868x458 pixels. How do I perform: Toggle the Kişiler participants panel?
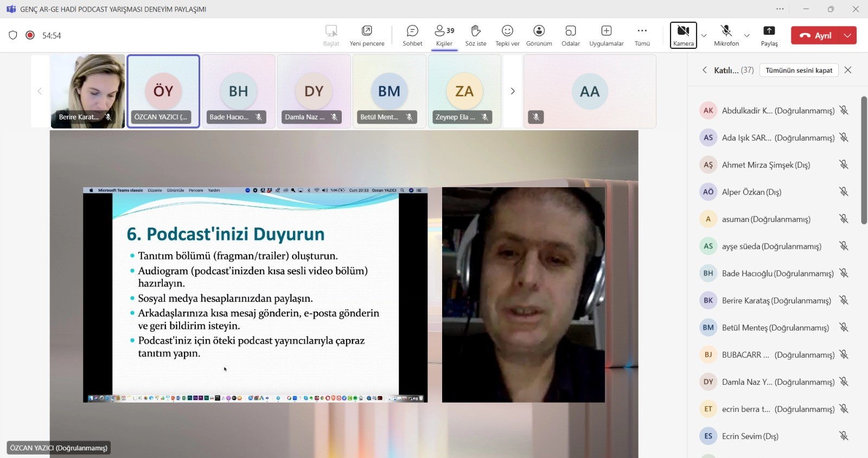(x=444, y=35)
